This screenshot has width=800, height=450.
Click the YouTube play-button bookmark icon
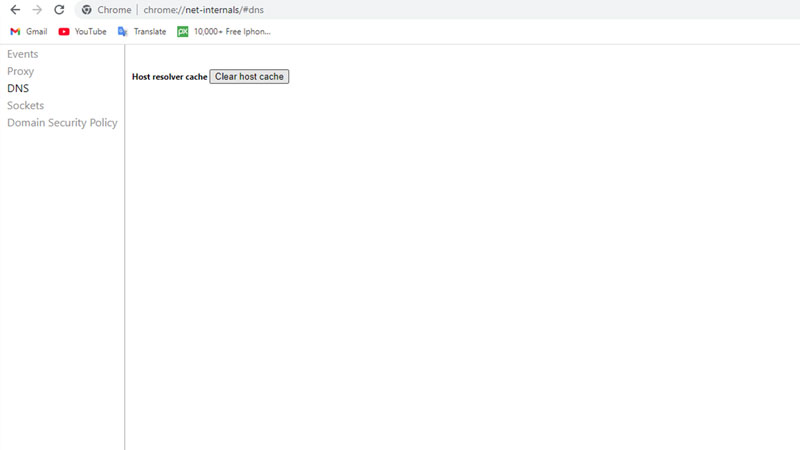[x=64, y=32]
